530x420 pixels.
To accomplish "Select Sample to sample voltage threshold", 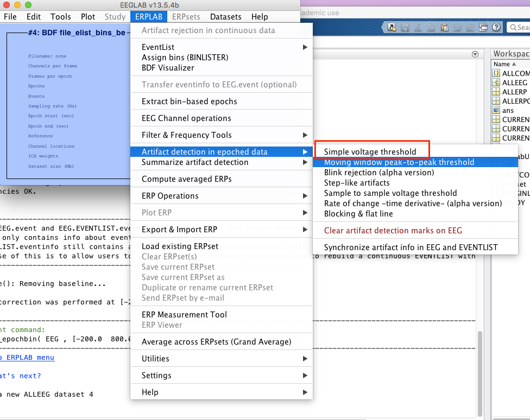I will [415, 193].
